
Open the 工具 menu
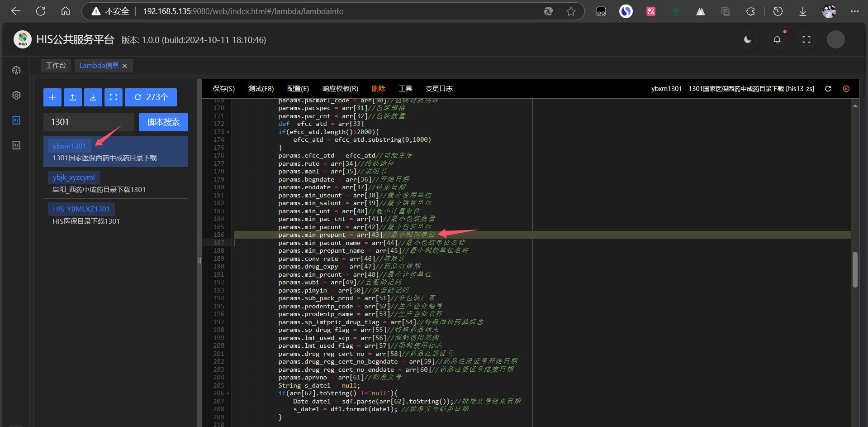405,89
